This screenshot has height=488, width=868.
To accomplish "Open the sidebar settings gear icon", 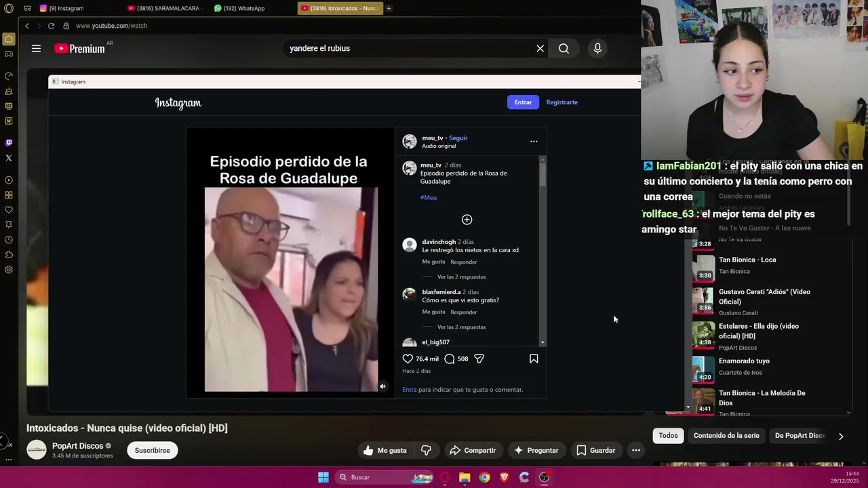I will pos(9,270).
